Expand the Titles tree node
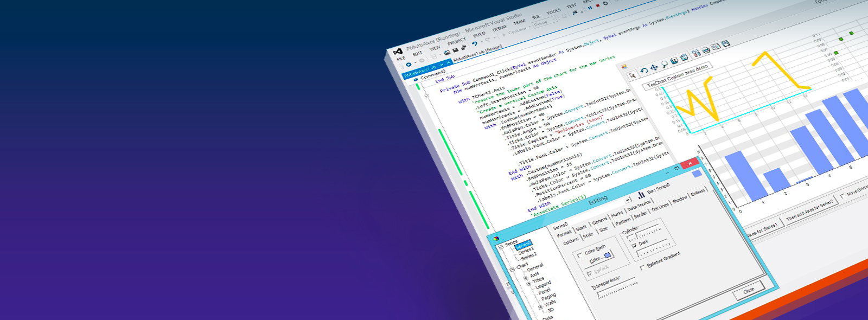Screen dimensions: 868x320 click(528, 284)
